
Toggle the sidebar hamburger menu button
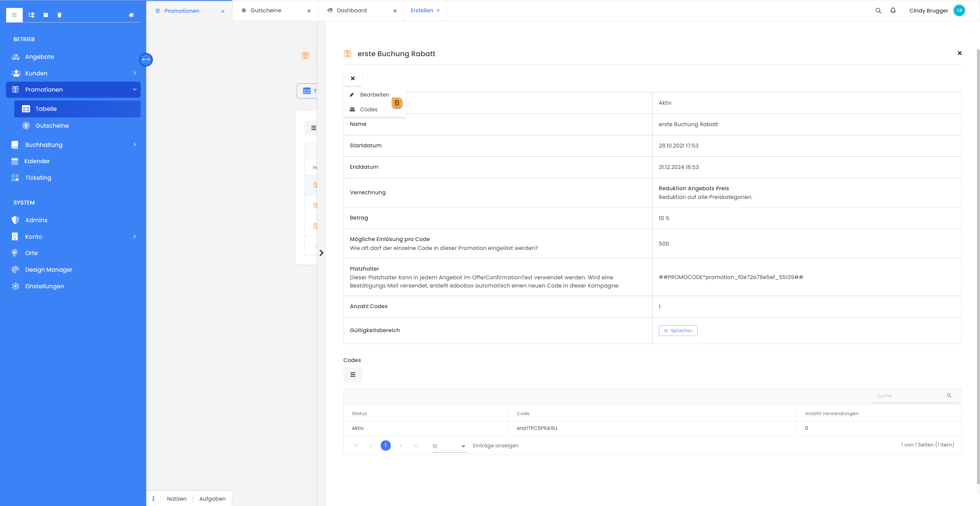click(x=15, y=15)
